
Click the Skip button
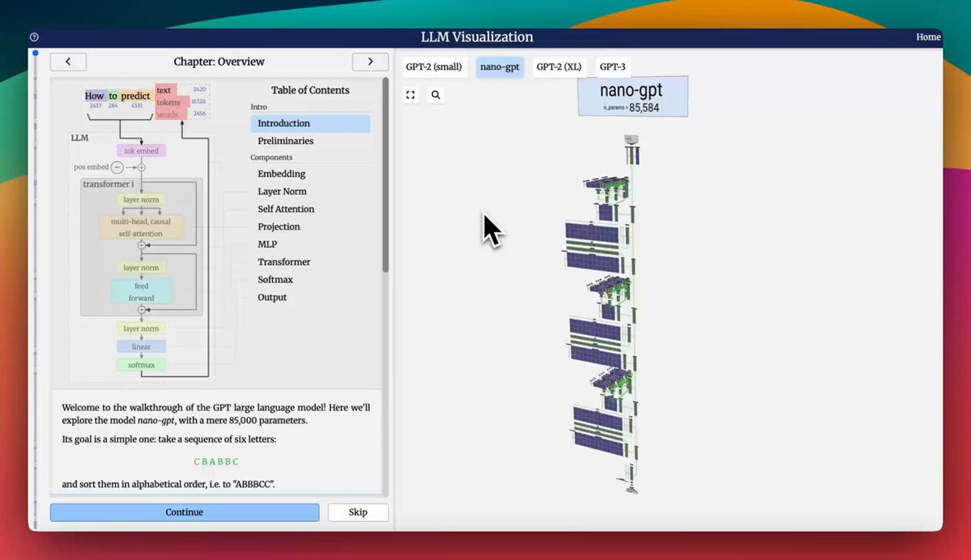point(358,512)
